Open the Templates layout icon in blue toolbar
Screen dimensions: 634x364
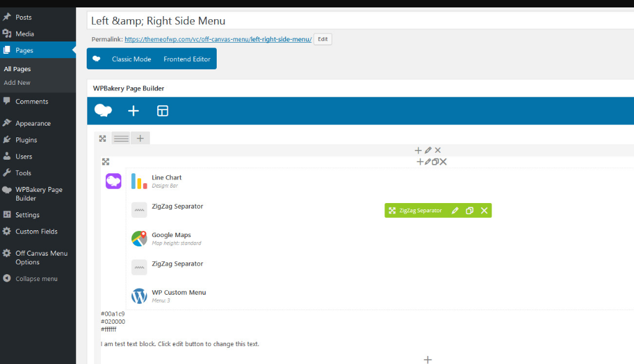click(x=163, y=111)
